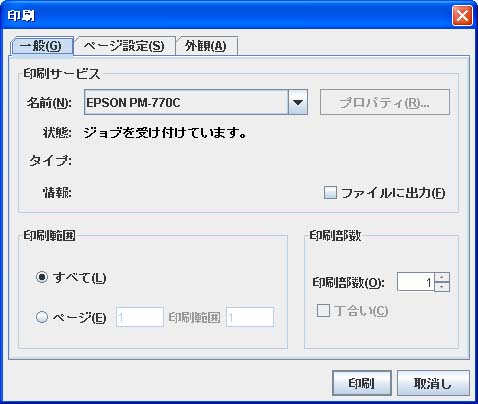This screenshot has height=404, width=478.
Task: Enable the ファイルに出力(F) checkbox
Action: tap(330, 193)
